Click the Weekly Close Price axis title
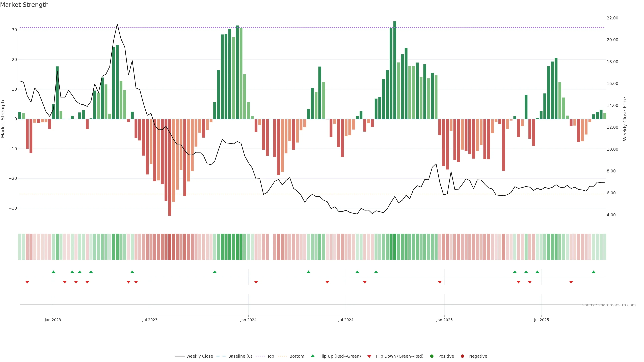This screenshot has height=362, width=644. pos(625,119)
